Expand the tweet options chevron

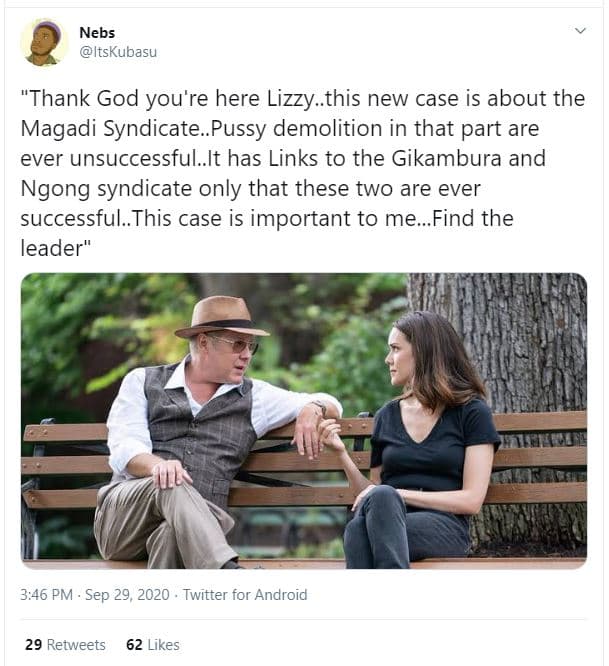pos(580,32)
